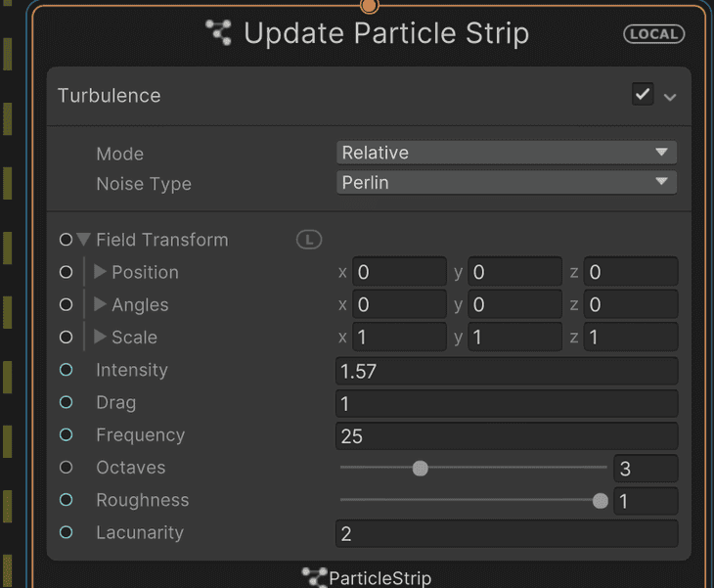The image size is (714, 588).
Task: Open the Noise Type dropdown set to Perlin
Action: click(506, 183)
